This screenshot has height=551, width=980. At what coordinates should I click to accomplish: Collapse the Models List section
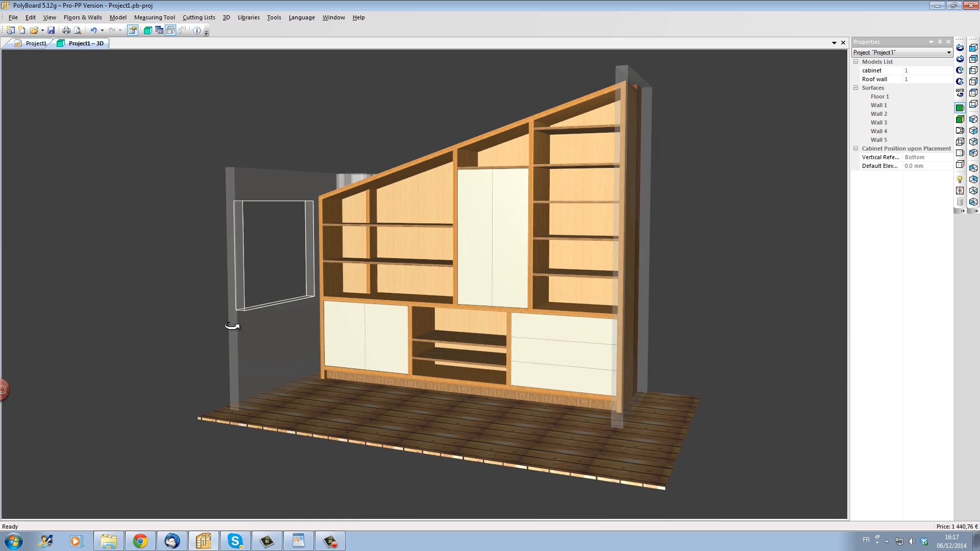tap(856, 62)
